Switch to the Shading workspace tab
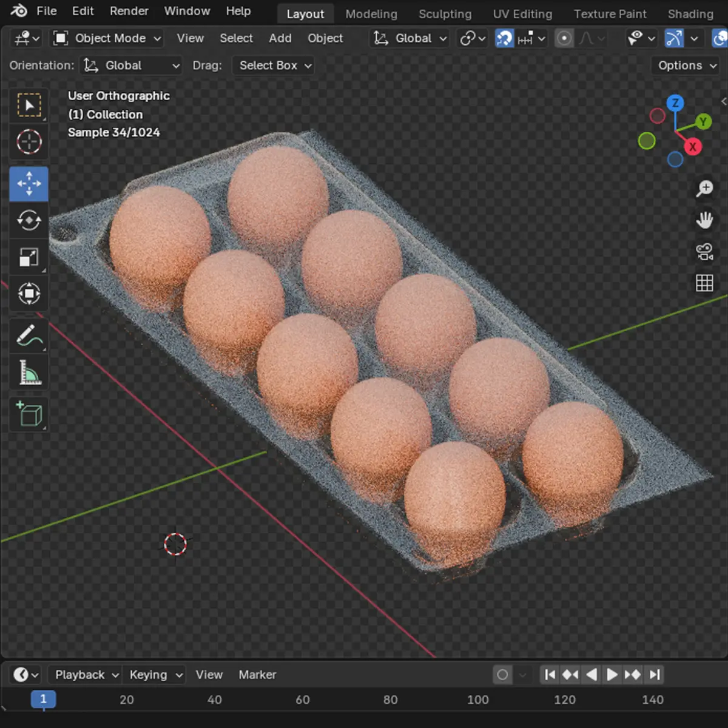 [690, 13]
